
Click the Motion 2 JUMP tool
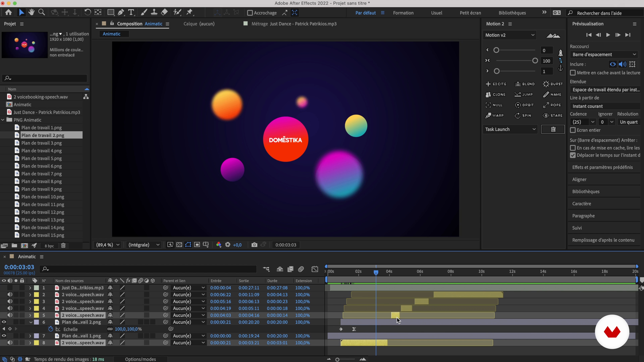[523, 94]
